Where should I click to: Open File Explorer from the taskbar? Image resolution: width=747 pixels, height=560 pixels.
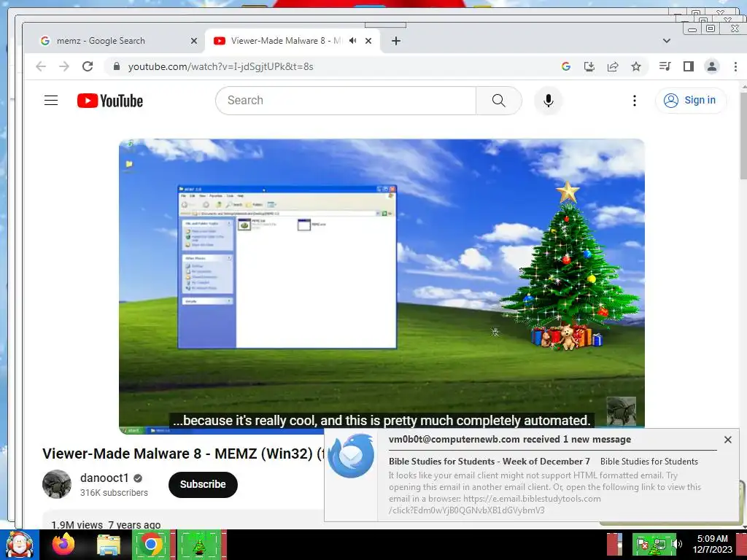pyautogui.click(x=109, y=545)
